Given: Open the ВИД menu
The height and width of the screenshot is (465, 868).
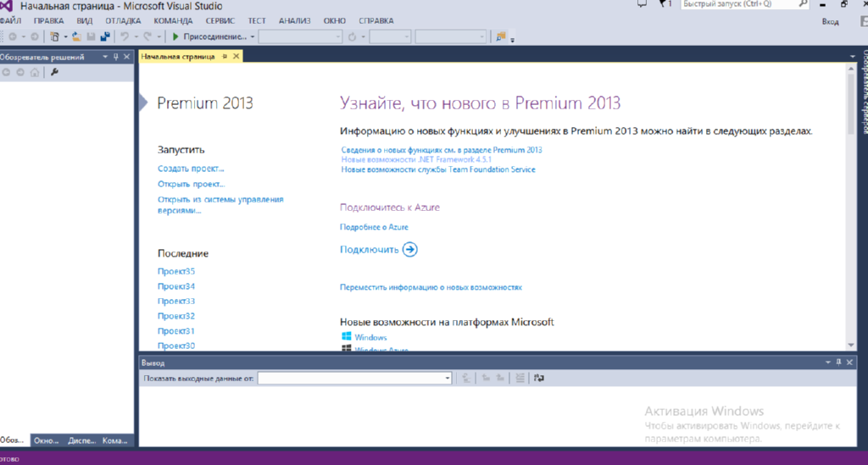Looking at the screenshot, I should (85, 21).
